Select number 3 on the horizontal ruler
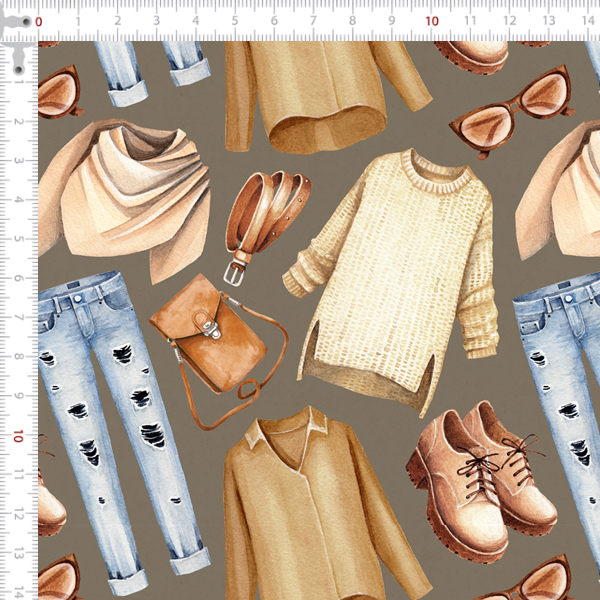This screenshot has height=600, width=600. [x=157, y=21]
